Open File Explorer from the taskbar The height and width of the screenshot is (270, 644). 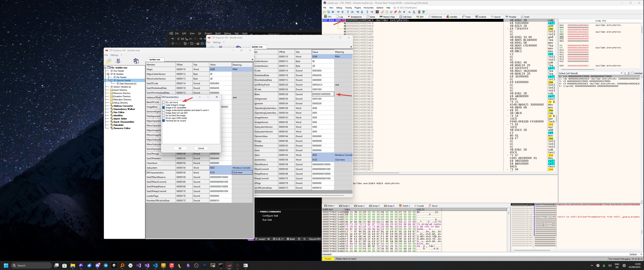73,265
